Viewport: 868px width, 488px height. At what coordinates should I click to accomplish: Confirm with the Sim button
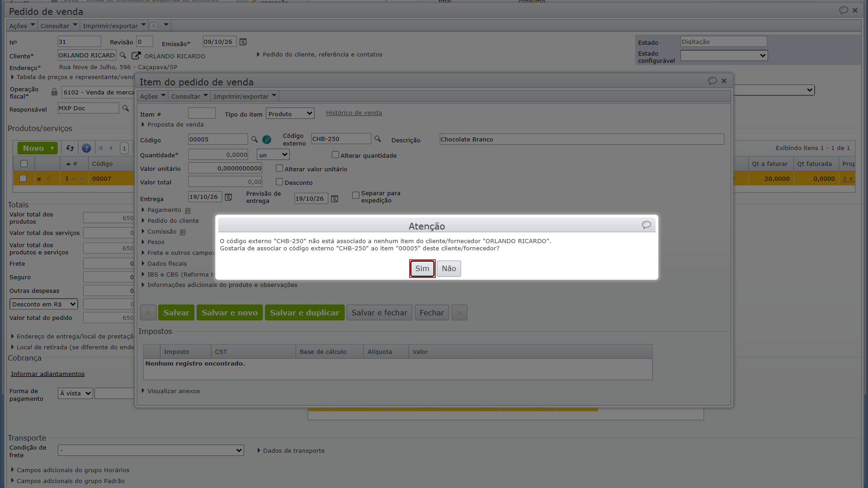[422, 268]
